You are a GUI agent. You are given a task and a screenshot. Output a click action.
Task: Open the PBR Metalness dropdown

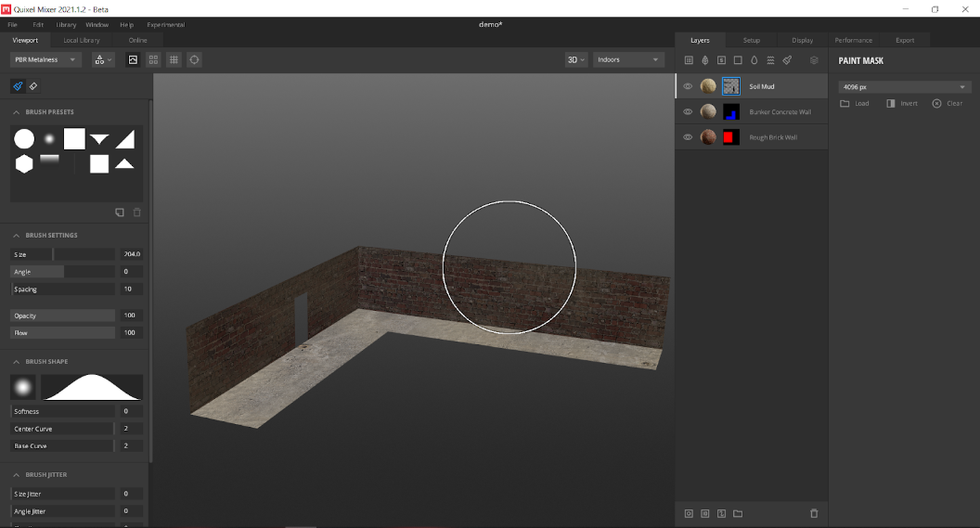[45, 59]
